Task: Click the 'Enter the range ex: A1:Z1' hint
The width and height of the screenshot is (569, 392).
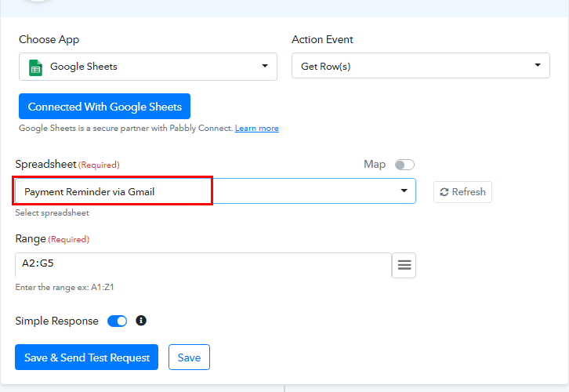Action: coord(64,288)
